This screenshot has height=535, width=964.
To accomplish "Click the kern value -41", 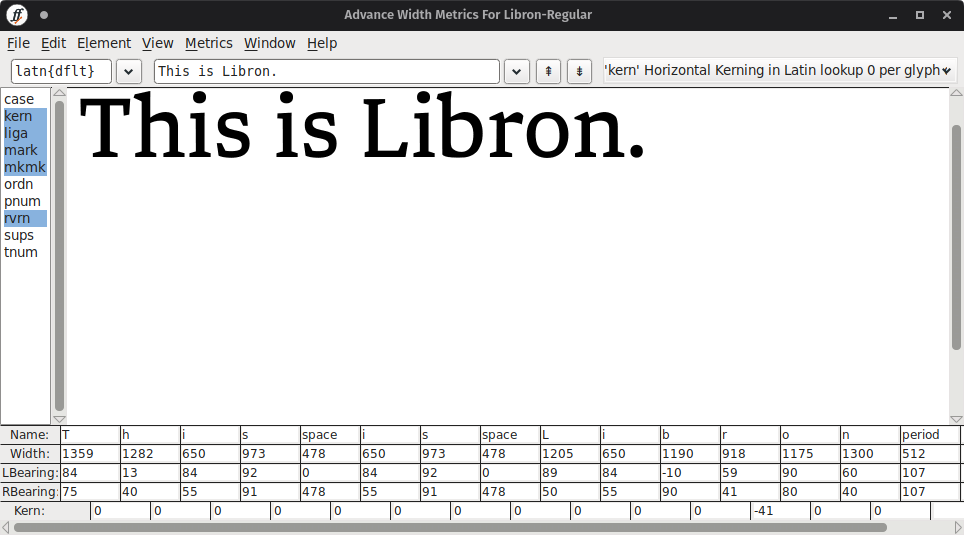I will (x=780, y=511).
